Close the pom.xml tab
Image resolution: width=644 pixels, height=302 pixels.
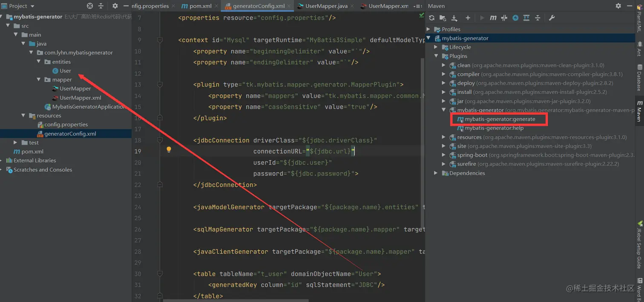[216, 6]
